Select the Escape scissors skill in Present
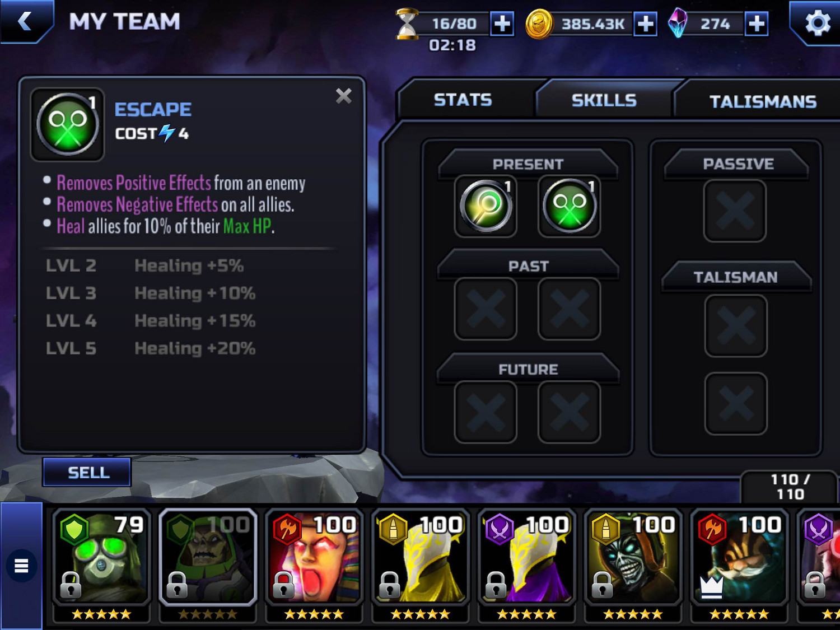The height and width of the screenshot is (630, 840). coord(569,206)
